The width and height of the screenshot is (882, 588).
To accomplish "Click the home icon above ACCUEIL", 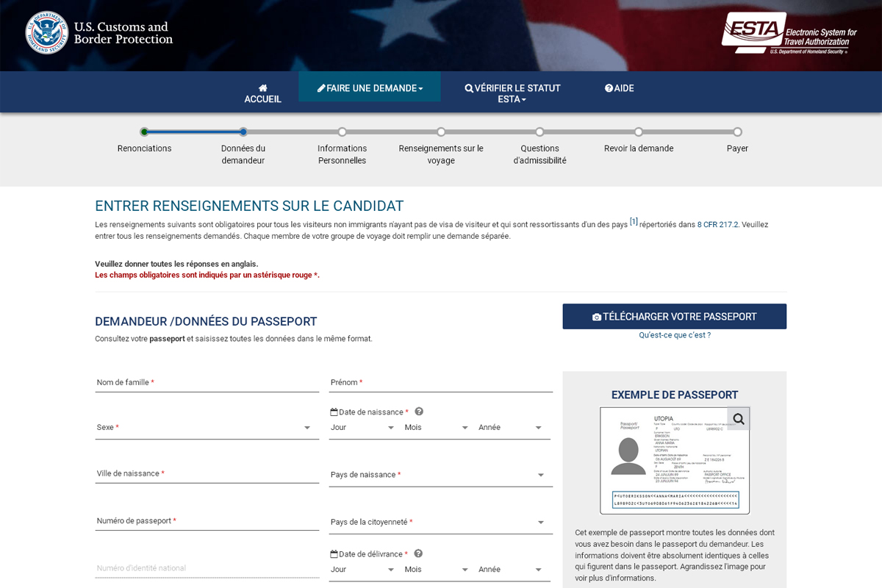I will [262, 87].
